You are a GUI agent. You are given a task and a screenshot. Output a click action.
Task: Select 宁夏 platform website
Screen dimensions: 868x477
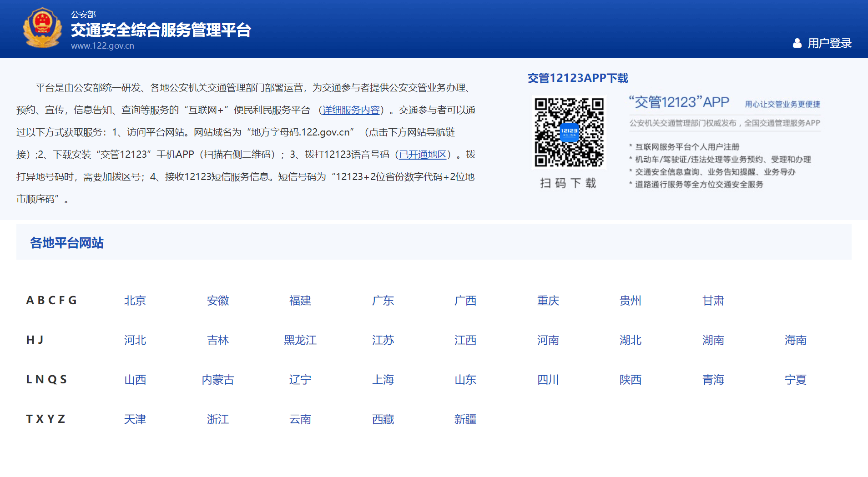coord(795,380)
